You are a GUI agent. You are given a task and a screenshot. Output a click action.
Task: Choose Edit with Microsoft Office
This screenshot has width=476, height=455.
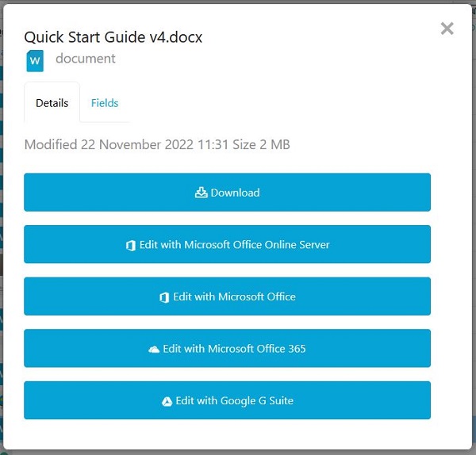tap(227, 297)
